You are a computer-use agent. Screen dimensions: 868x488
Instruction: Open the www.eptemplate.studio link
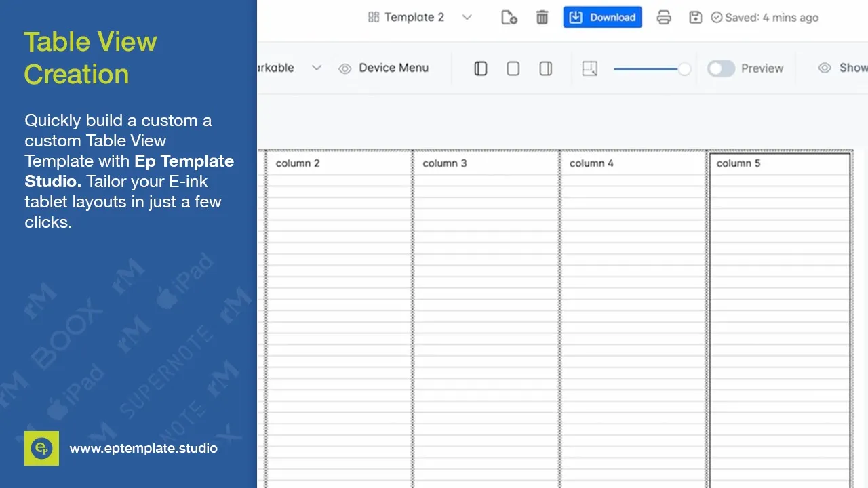pos(144,448)
